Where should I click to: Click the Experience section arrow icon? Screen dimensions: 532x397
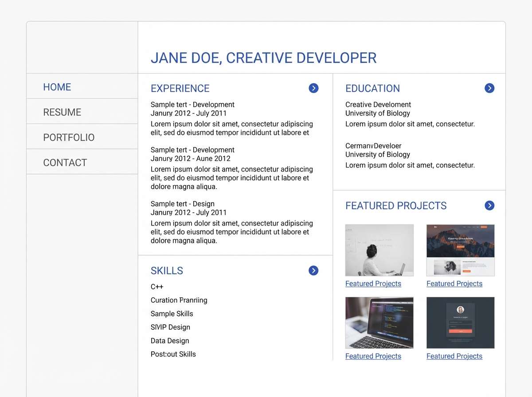313,88
